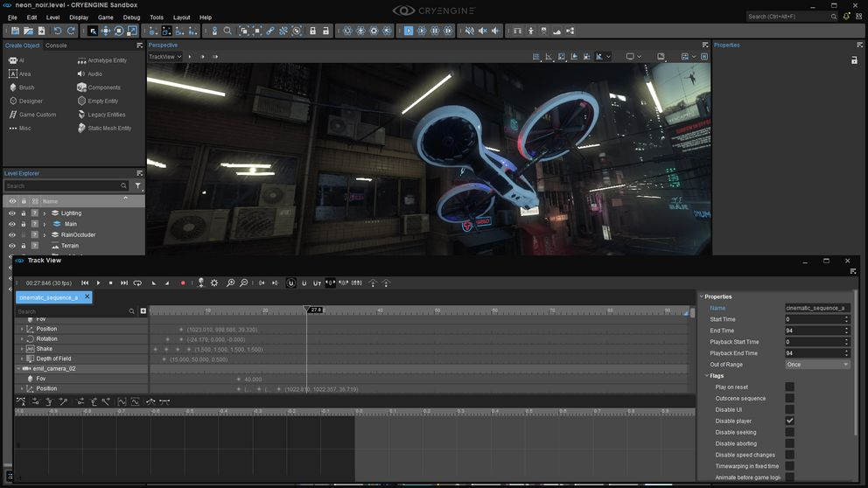This screenshot has height=488, width=868.
Task: Select the Rotate tool in the toolbar
Action: click(x=119, y=31)
